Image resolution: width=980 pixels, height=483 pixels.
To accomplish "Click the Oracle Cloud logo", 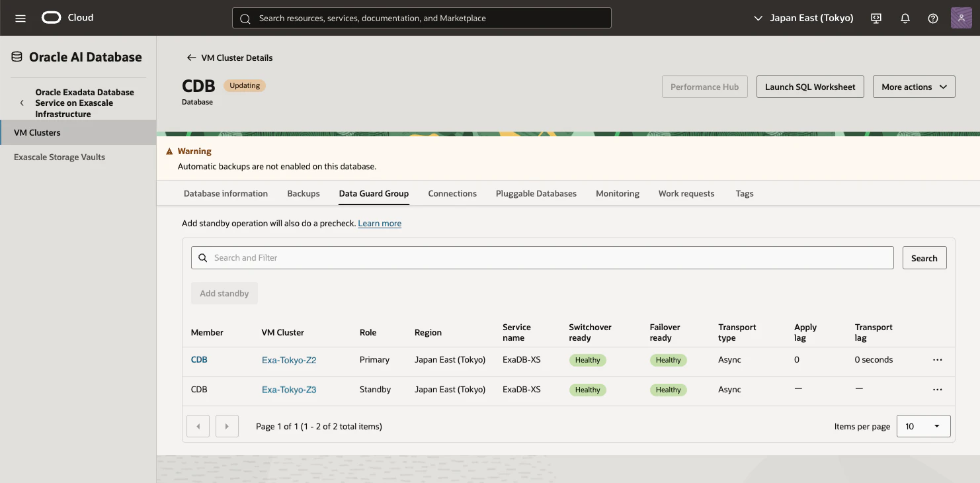I will pyautogui.click(x=67, y=18).
